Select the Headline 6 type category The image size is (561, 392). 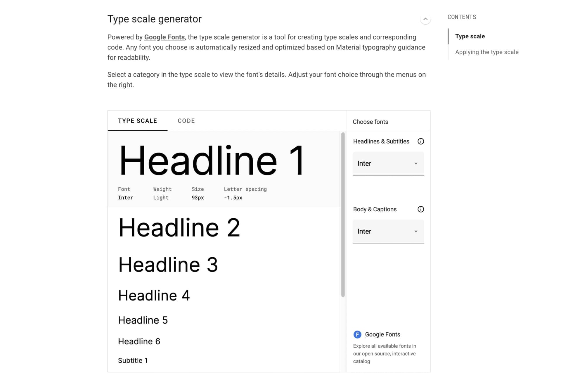click(139, 341)
